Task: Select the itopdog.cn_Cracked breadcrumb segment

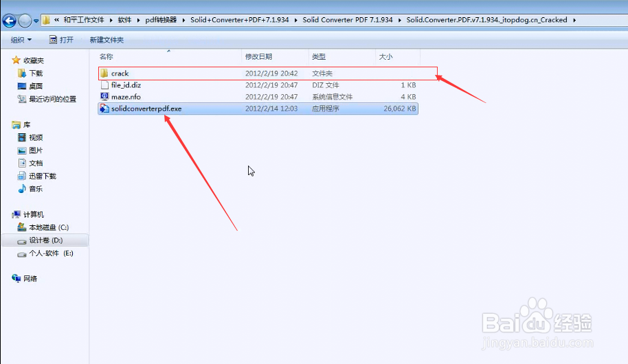Action: (486, 20)
